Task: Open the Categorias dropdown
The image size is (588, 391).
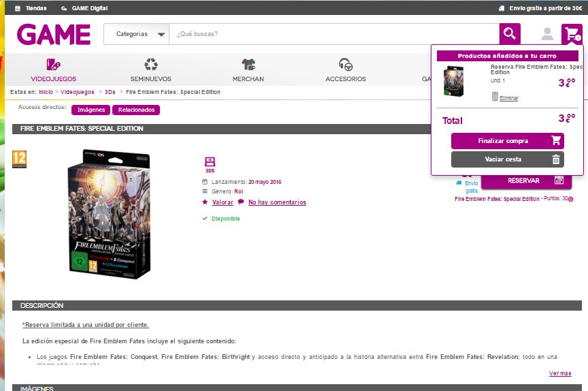Action: click(137, 34)
